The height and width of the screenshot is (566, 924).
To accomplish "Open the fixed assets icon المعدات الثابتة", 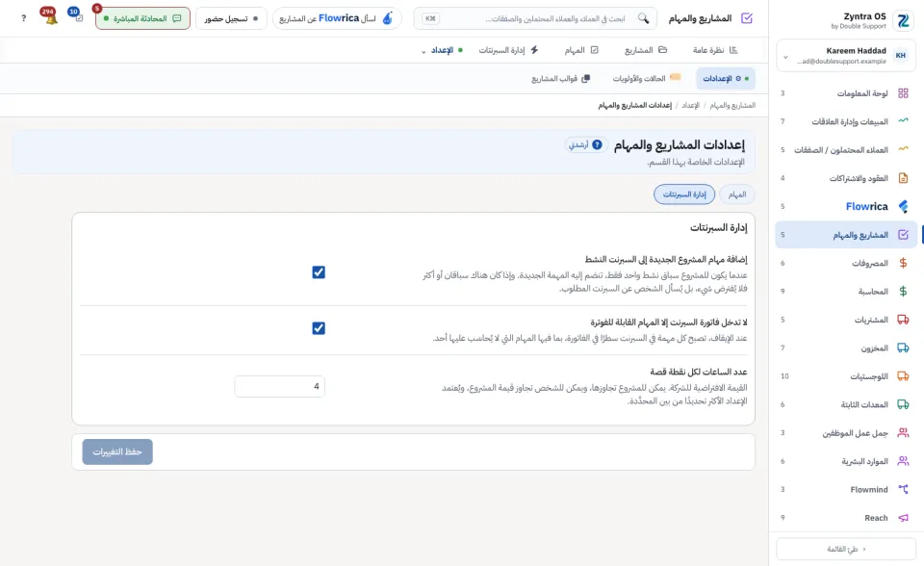I will (x=903, y=404).
